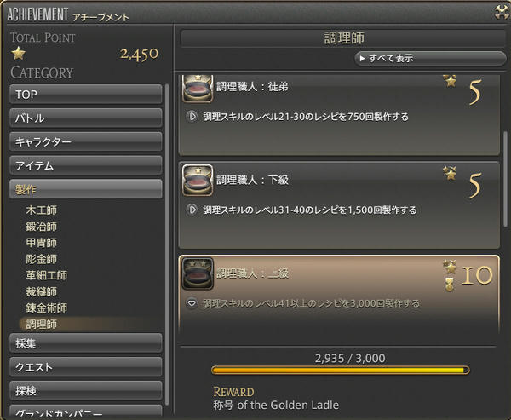Image resolution: width=511 pixels, height=420 pixels.
Task: Click the 調理職人：上級 achievement icon
Action: click(x=198, y=273)
